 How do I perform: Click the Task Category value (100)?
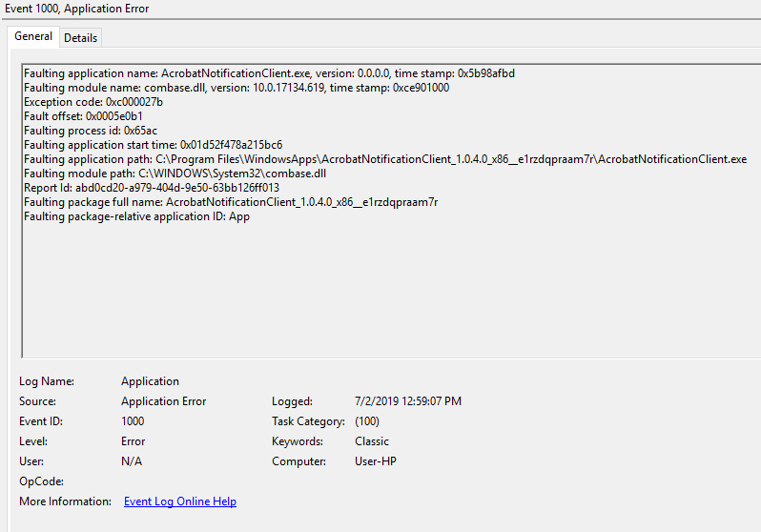pyautogui.click(x=367, y=421)
